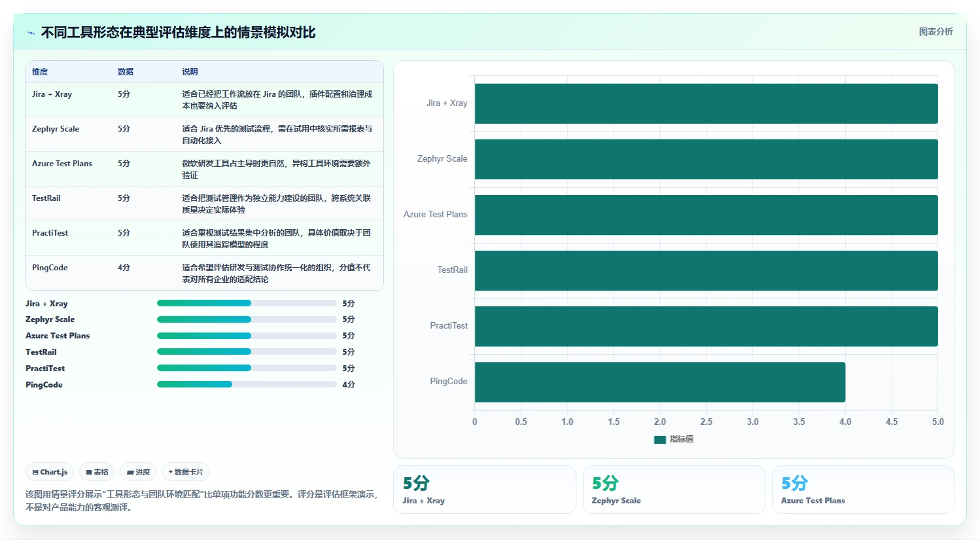Click the PingCode progress bar

[247, 384]
